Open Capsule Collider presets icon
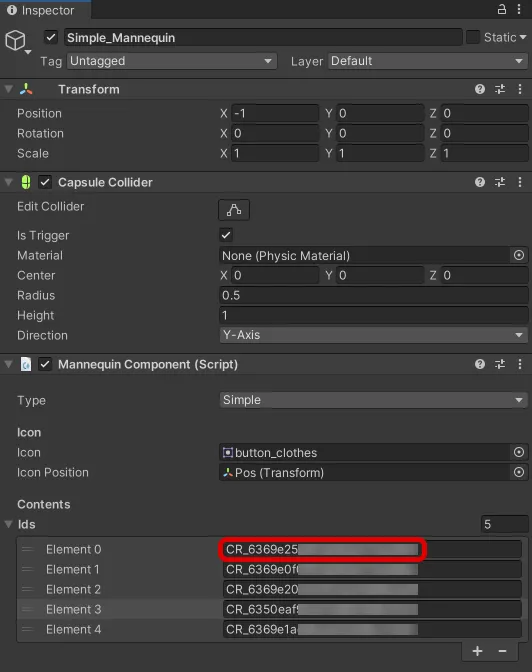The height and width of the screenshot is (672, 532). (x=500, y=182)
